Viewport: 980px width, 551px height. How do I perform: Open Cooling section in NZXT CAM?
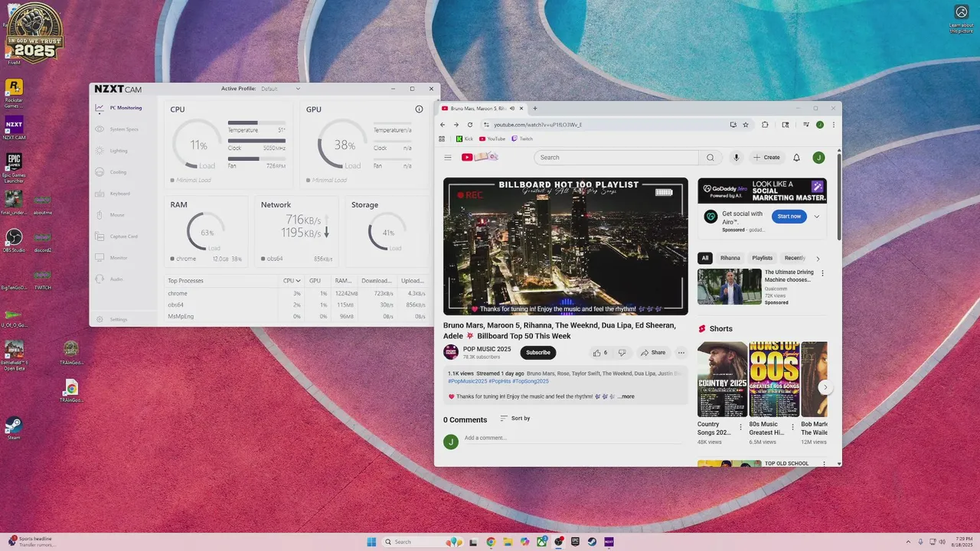click(112, 172)
